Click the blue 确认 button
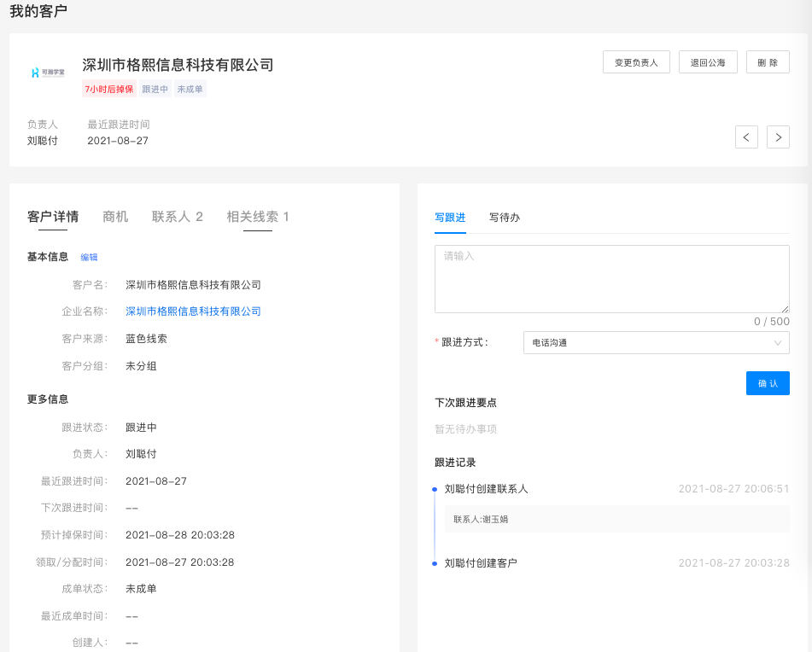Image resolution: width=812 pixels, height=652 pixels. coord(767,383)
